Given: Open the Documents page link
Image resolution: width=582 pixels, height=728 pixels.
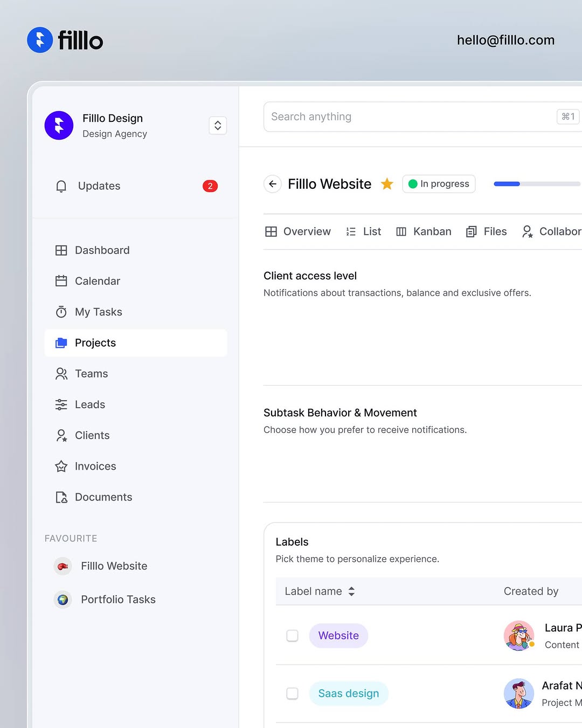Looking at the screenshot, I should (136, 497).
